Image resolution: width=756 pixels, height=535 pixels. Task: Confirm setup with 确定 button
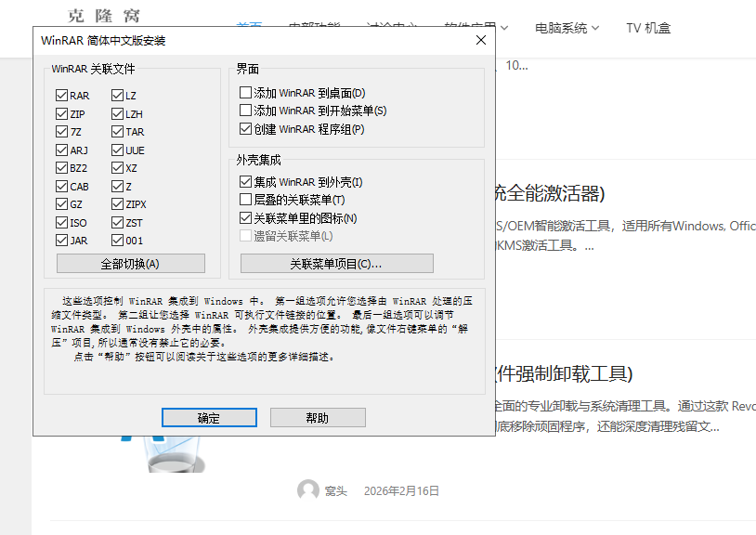coord(209,417)
